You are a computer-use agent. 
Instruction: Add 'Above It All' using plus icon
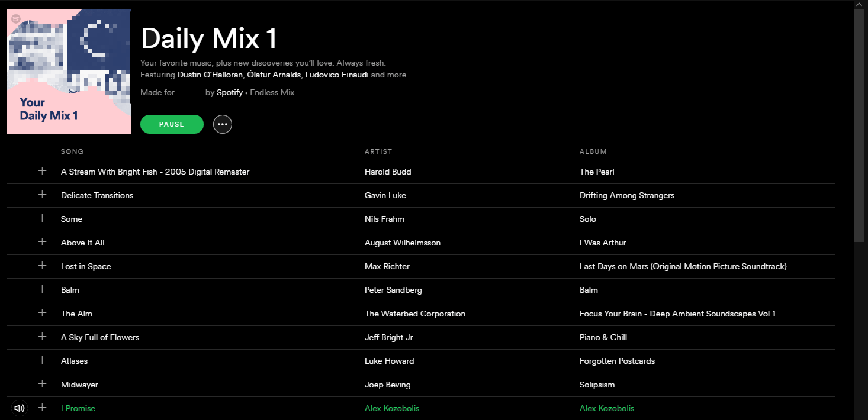[x=42, y=242]
